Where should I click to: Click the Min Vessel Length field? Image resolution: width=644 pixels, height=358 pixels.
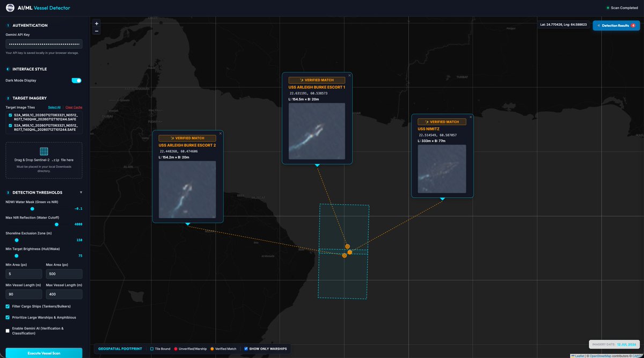pos(24,294)
